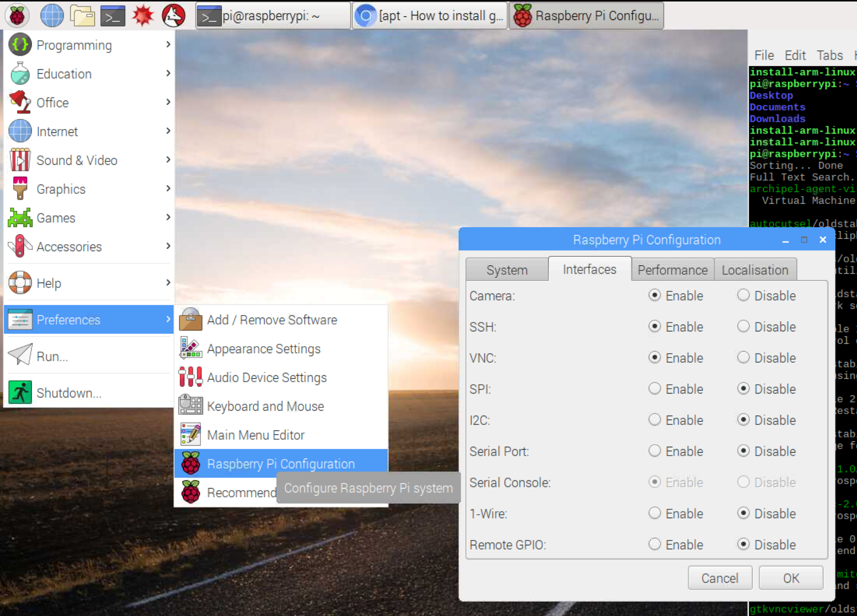857x616 pixels.
Task: Expand the Help submenu arrow
Action: coord(168,282)
